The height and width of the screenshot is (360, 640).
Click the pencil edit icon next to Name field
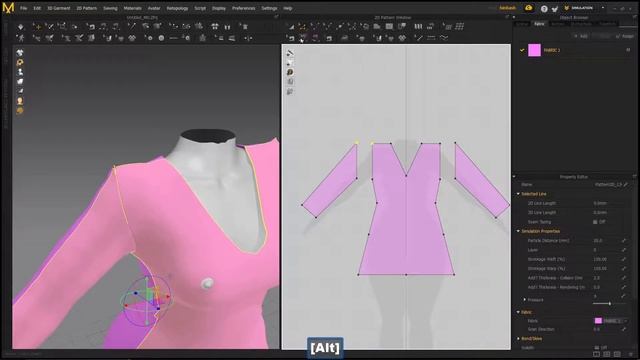625,184
